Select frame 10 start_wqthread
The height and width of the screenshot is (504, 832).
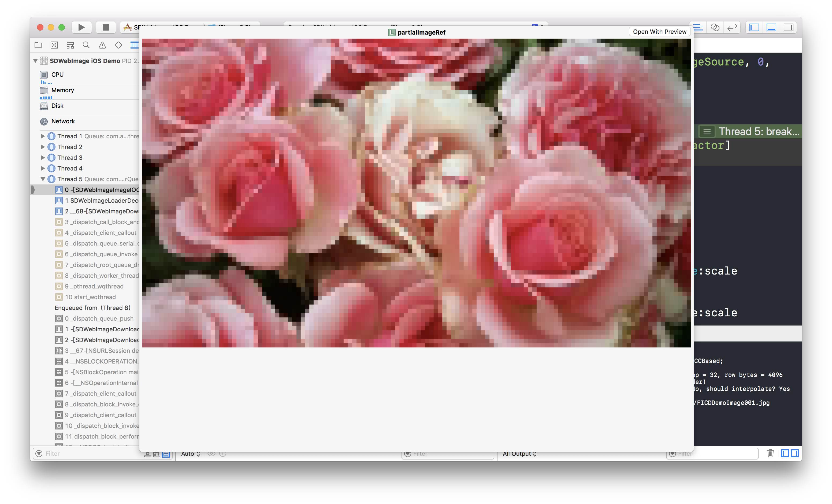click(x=85, y=297)
